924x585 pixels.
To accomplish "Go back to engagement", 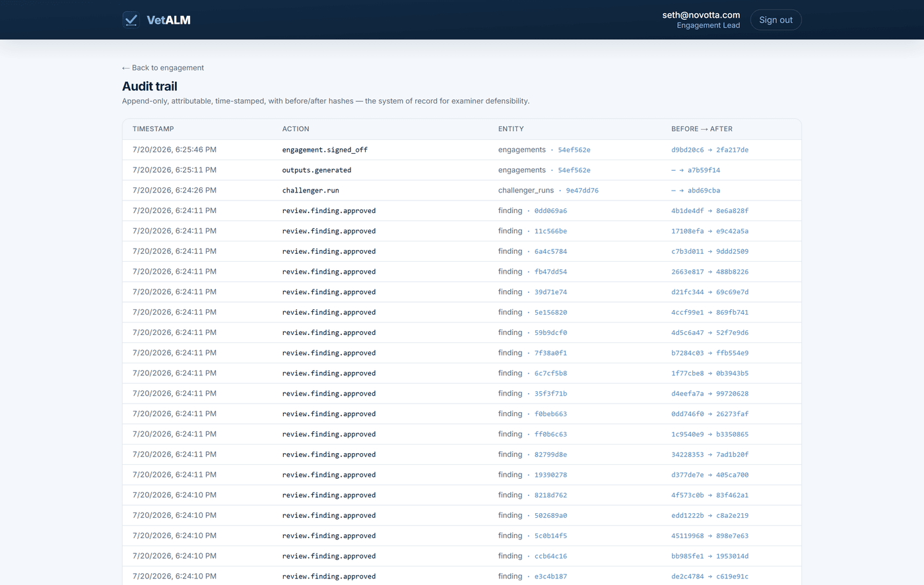I will 163,68.
